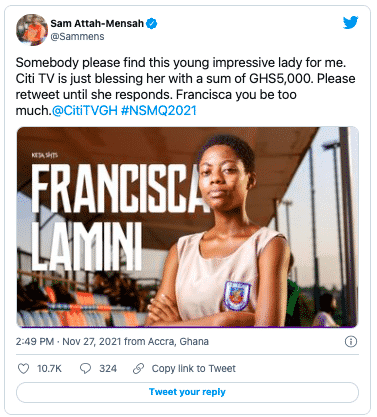Click Copy link to Tweet
Screen dimensions: 377x417
(x=194, y=369)
